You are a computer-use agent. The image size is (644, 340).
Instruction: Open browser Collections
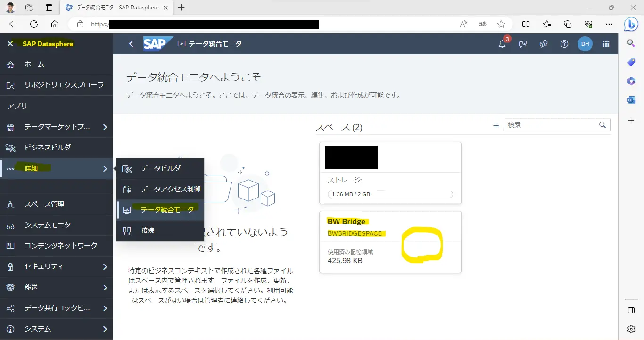[x=568, y=24]
